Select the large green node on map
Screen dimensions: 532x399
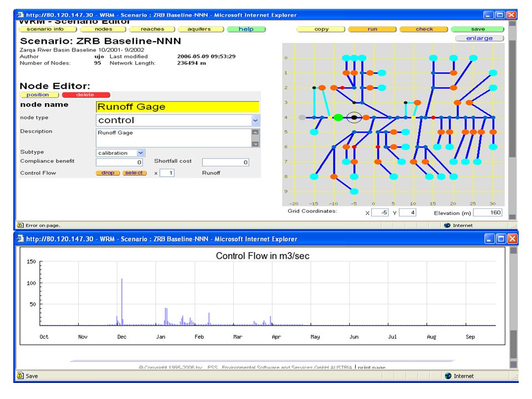(338, 117)
